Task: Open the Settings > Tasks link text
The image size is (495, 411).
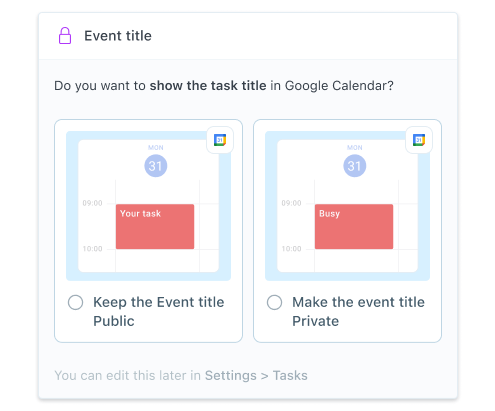Action: tap(256, 375)
